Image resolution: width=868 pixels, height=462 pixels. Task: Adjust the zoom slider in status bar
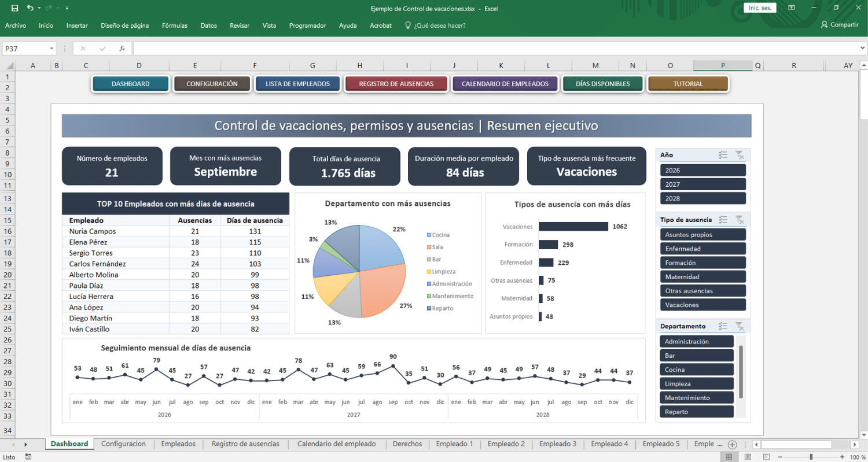click(811, 457)
